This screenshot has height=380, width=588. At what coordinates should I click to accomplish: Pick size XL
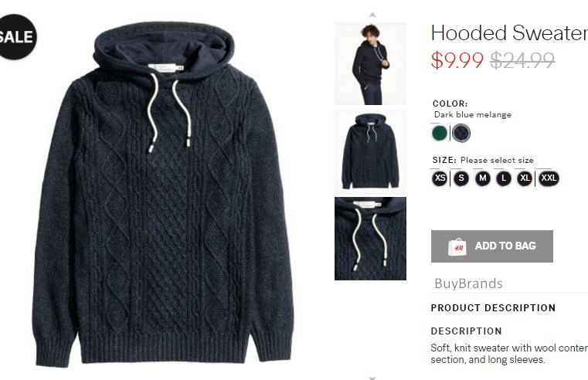coord(525,178)
